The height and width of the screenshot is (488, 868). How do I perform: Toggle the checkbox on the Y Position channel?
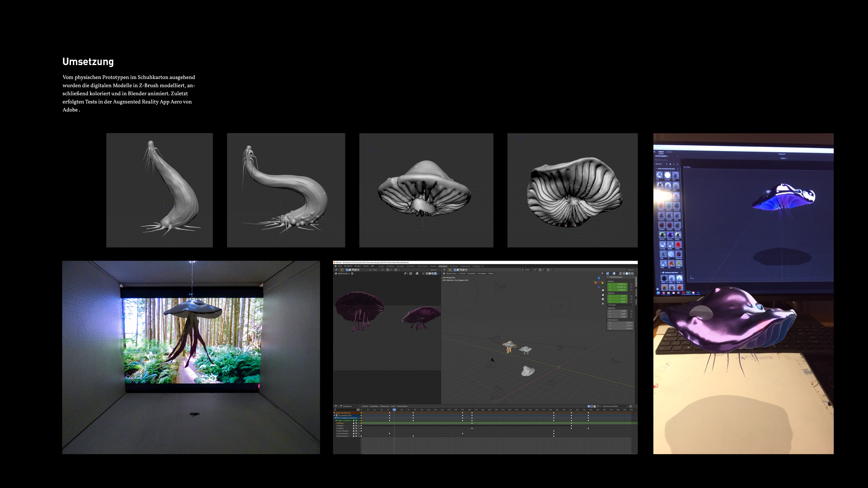pyautogui.click(x=356, y=426)
